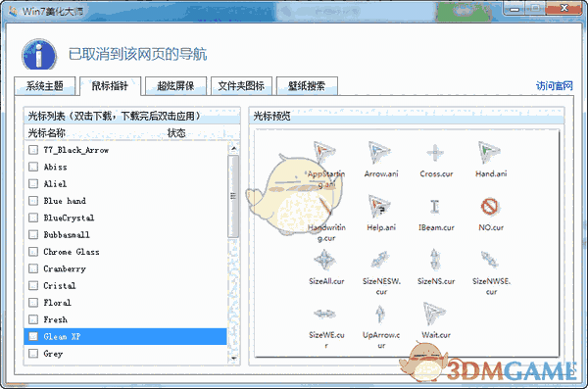
Task: Open the 访问官网 link
Action: 555,86
